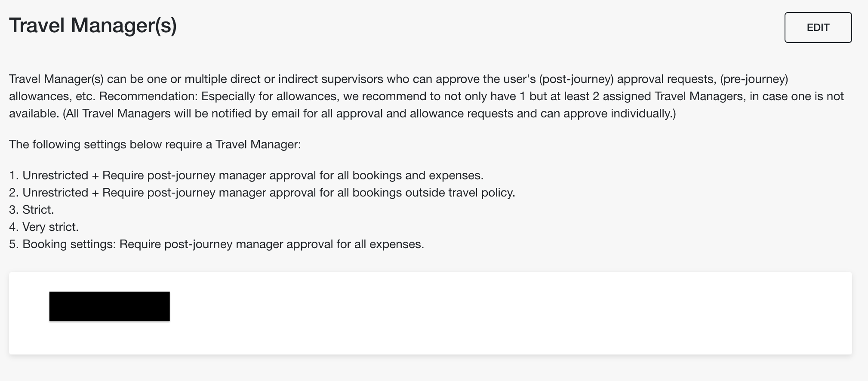The height and width of the screenshot is (381, 868).
Task: Click the phrase 'in case one is not'
Action: (x=797, y=96)
